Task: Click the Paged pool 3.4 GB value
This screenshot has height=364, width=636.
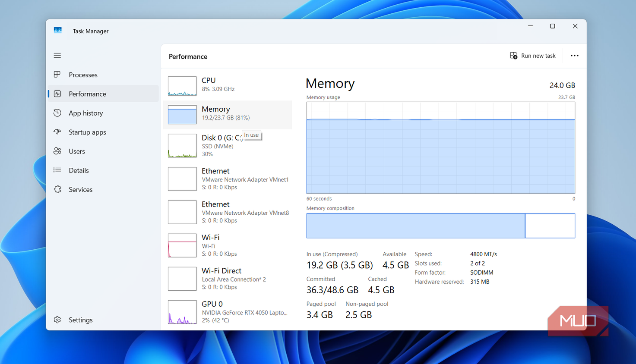Action: point(320,315)
